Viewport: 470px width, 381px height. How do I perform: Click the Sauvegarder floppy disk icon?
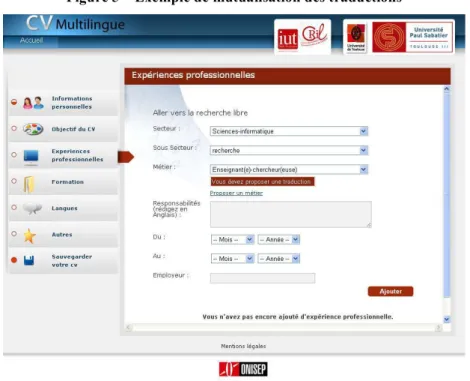coord(29,260)
